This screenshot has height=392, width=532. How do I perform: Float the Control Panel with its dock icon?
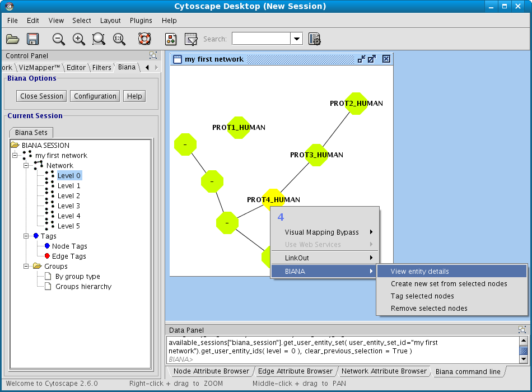153,55
